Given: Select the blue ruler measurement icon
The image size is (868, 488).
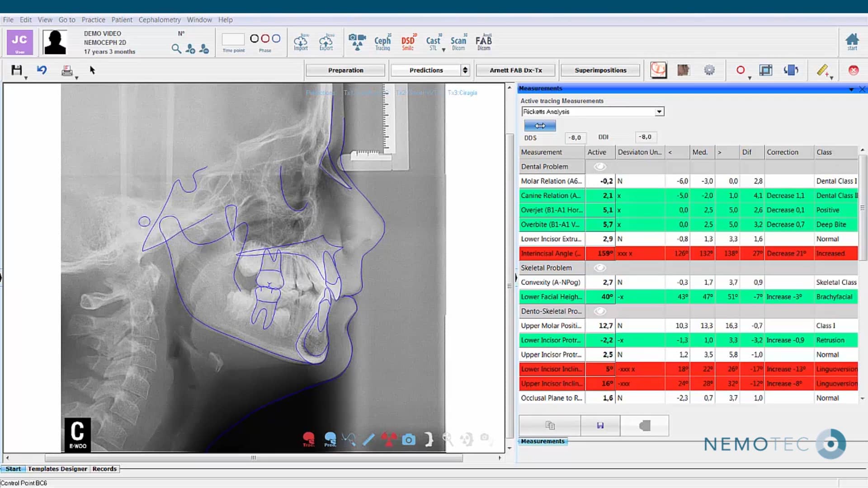Looking at the screenshot, I should (369, 439).
